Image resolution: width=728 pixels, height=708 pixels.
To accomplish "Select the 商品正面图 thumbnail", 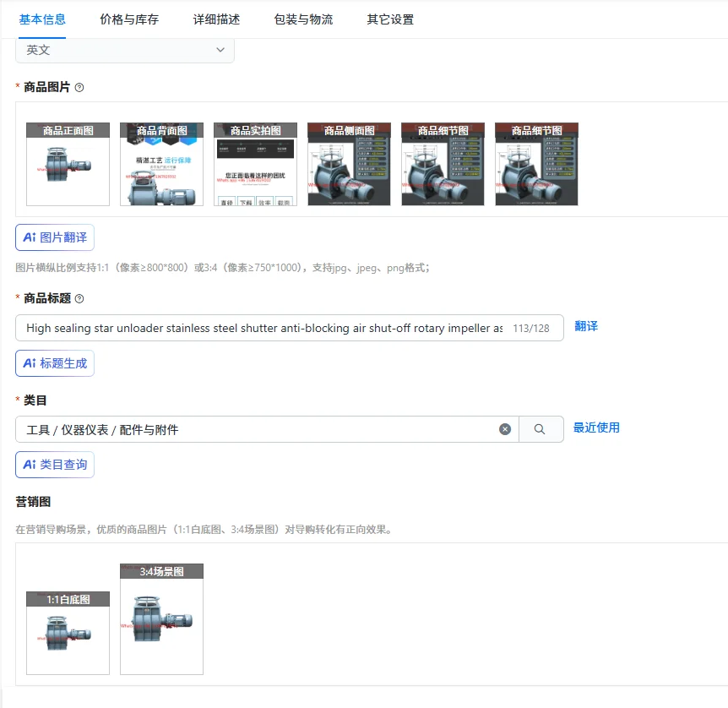I will pyautogui.click(x=68, y=164).
